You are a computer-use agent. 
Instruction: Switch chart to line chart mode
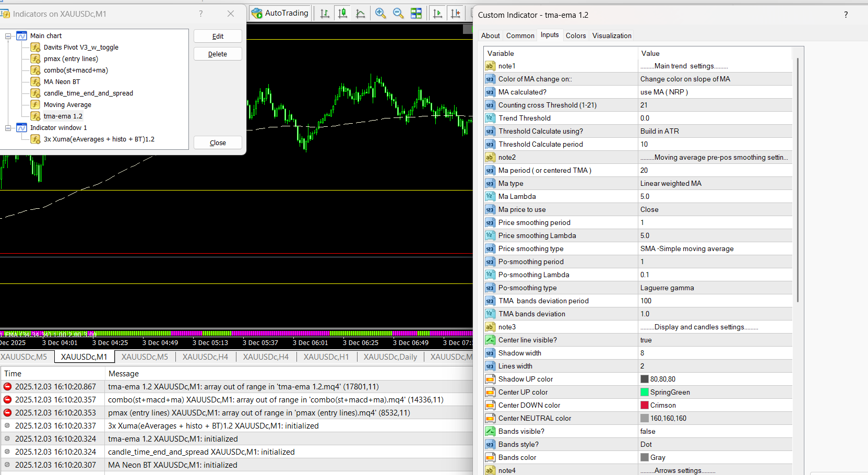tap(361, 14)
